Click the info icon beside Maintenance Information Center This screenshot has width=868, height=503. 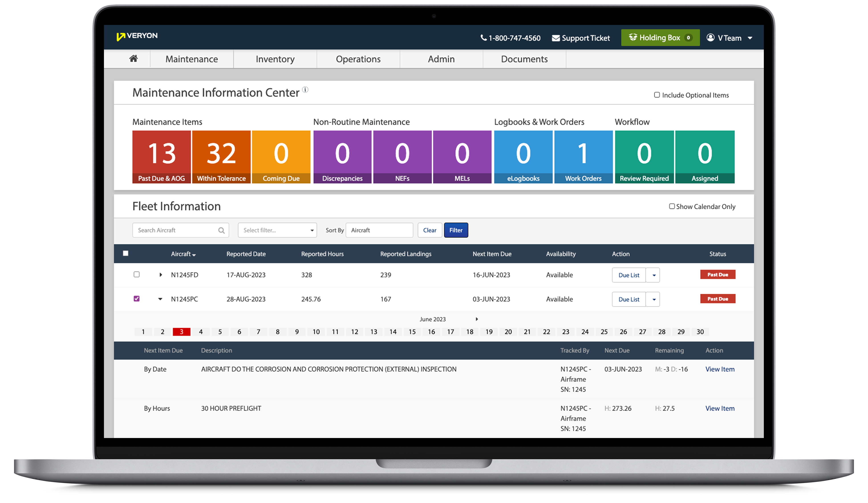point(305,90)
